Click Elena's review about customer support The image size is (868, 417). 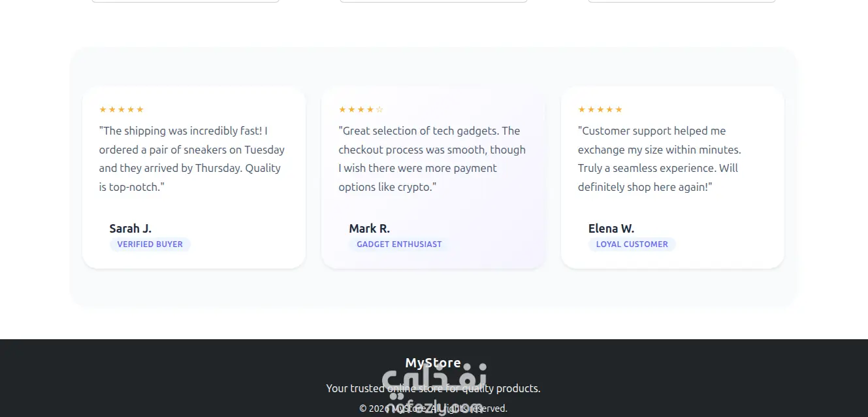[659, 159]
